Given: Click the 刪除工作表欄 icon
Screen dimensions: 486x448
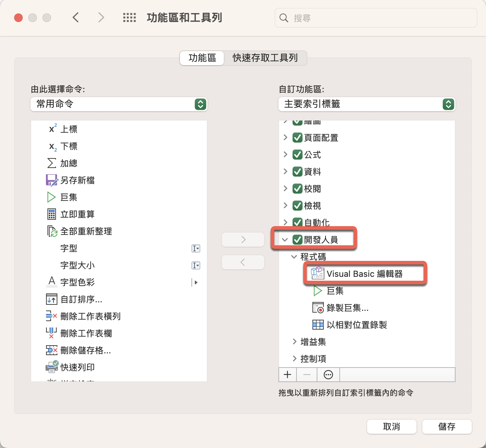Looking at the screenshot, I should (52, 333).
